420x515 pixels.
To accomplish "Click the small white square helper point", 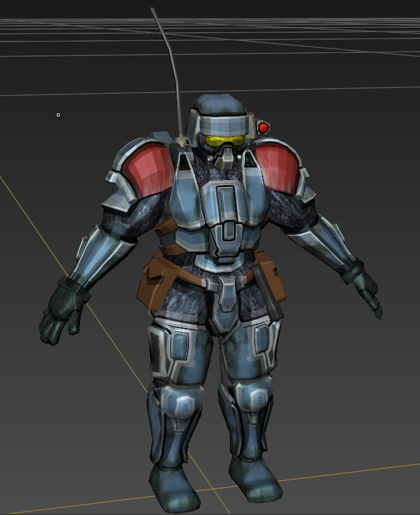I will [x=59, y=115].
